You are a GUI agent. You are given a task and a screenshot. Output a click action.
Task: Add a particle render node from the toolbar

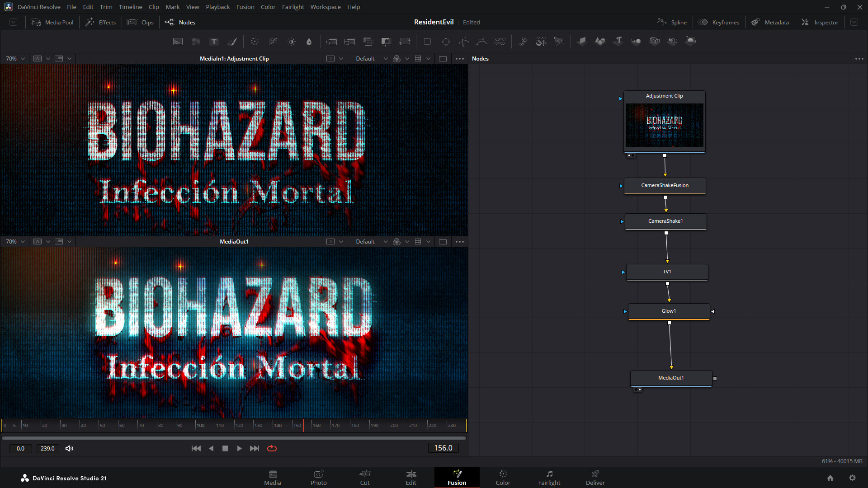[x=559, y=42]
